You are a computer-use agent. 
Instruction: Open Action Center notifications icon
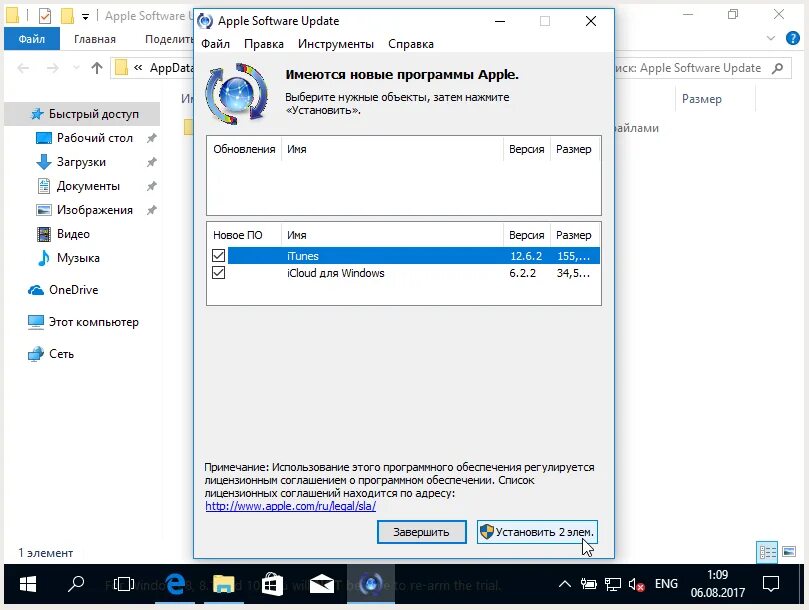(771, 584)
